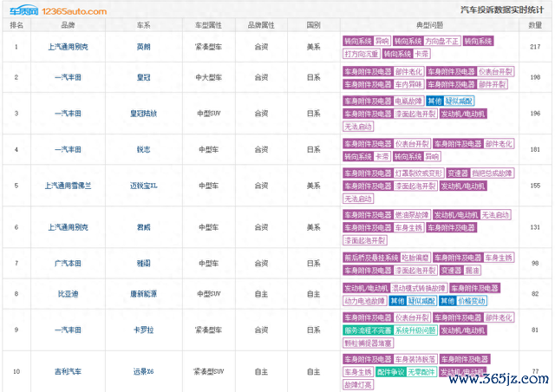Click the 车型属性 column header
Screen dimensions: 555x392
(208, 25)
